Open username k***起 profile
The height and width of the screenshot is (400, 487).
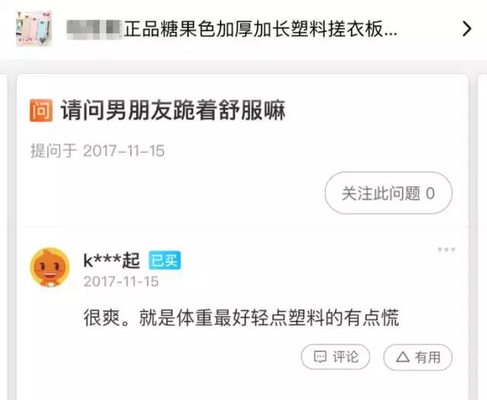(111, 260)
